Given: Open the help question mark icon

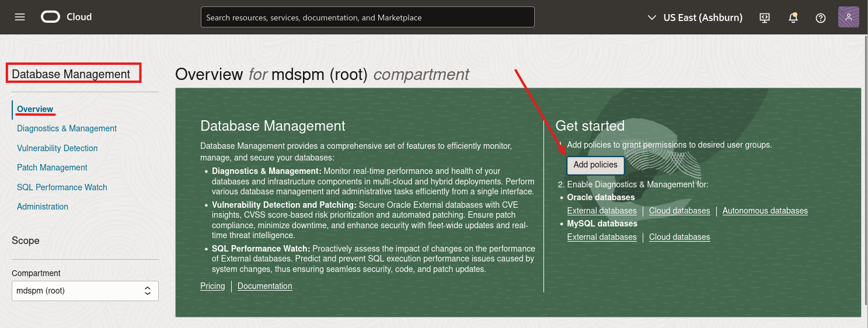Looking at the screenshot, I should click(821, 18).
